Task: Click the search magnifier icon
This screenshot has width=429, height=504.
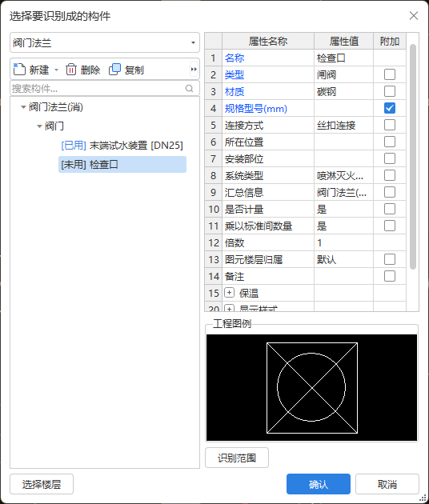Action: pos(190,88)
